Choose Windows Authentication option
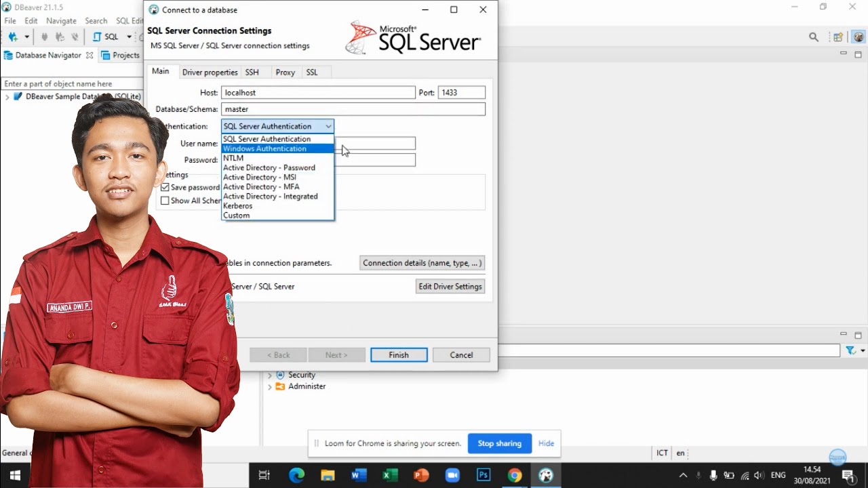This screenshot has width=868, height=488. pos(278,148)
